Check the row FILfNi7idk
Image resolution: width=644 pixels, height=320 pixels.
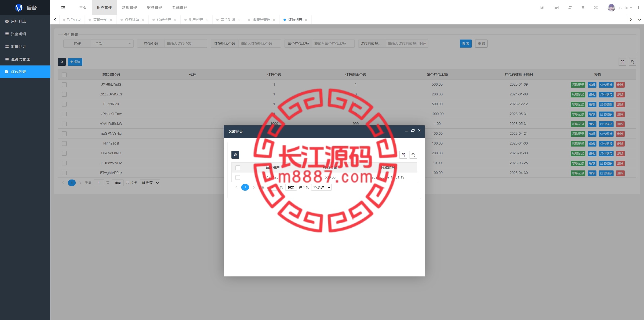coord(64,104)
